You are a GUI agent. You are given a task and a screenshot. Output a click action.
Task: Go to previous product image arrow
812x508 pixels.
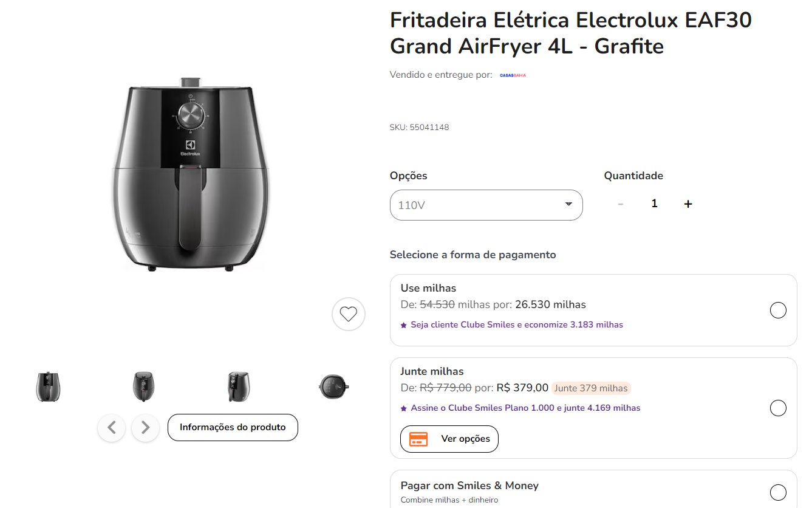point(112,428)
